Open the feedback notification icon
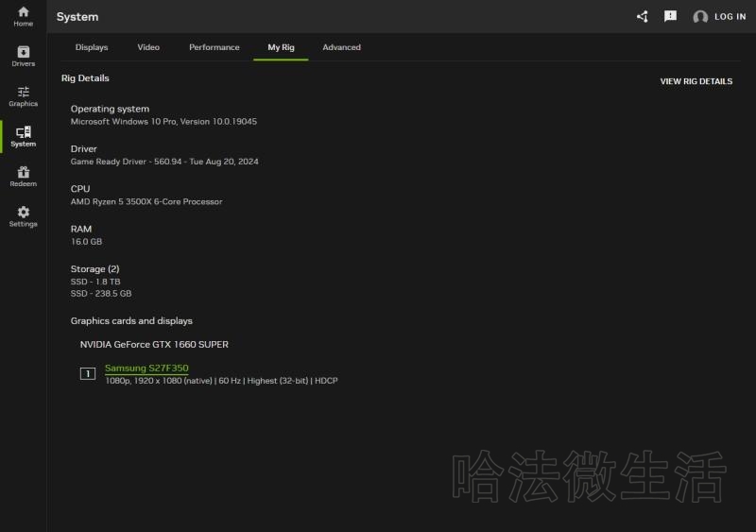Viewport: 756px width, 532px height. click(670, 16)
